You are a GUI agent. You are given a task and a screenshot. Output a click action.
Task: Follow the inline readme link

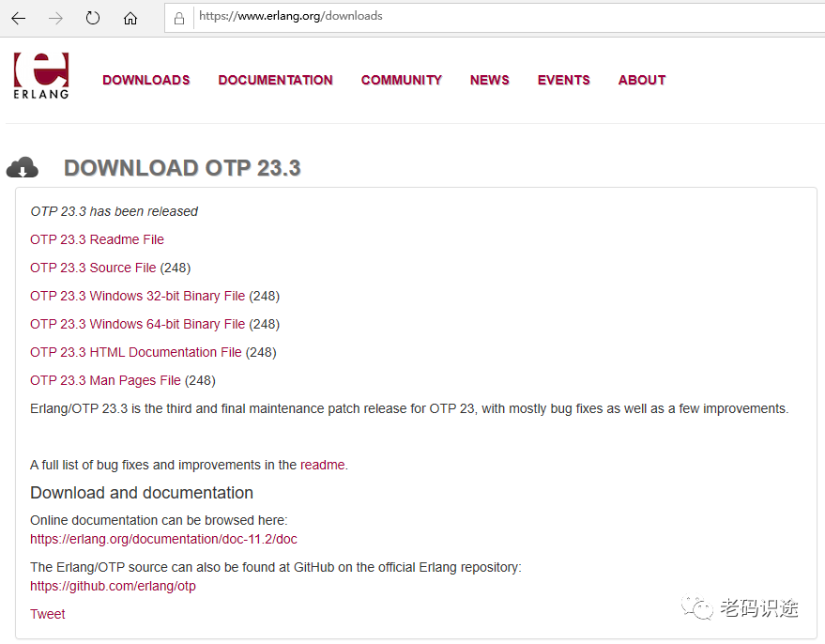323,465
